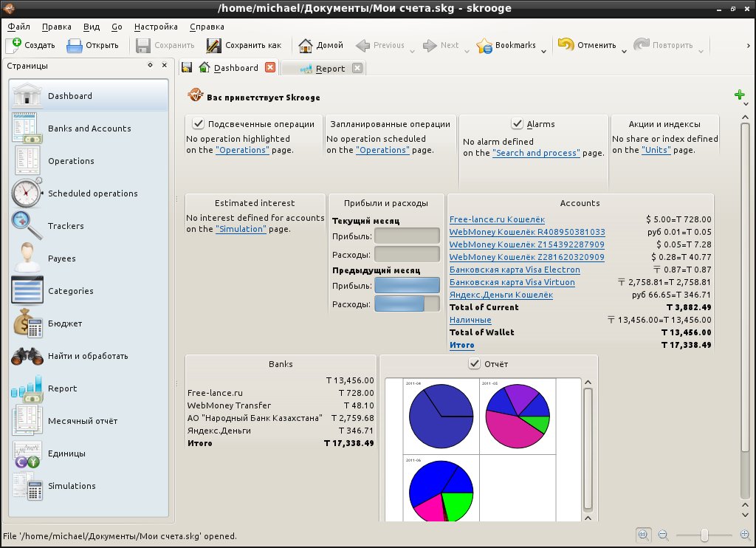Open the Единицы currency icon
The width and height of the screenshot is (756, 548).
coord(27,453)
